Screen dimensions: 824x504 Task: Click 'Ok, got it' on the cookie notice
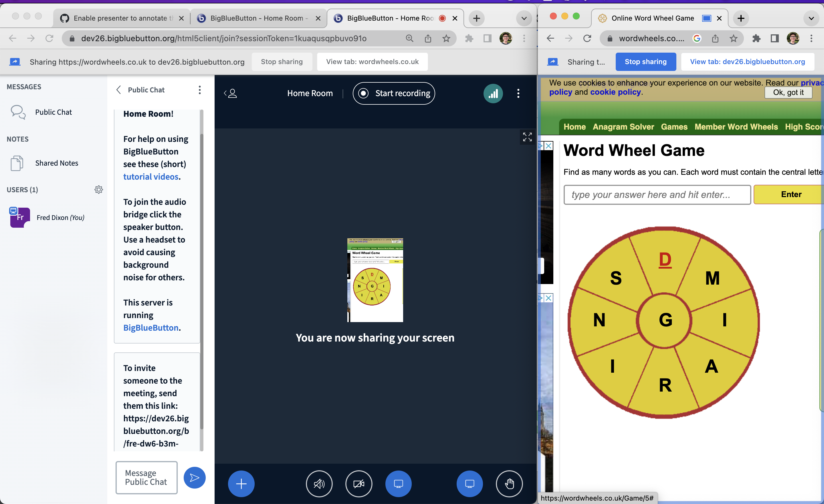pos(788,93)
